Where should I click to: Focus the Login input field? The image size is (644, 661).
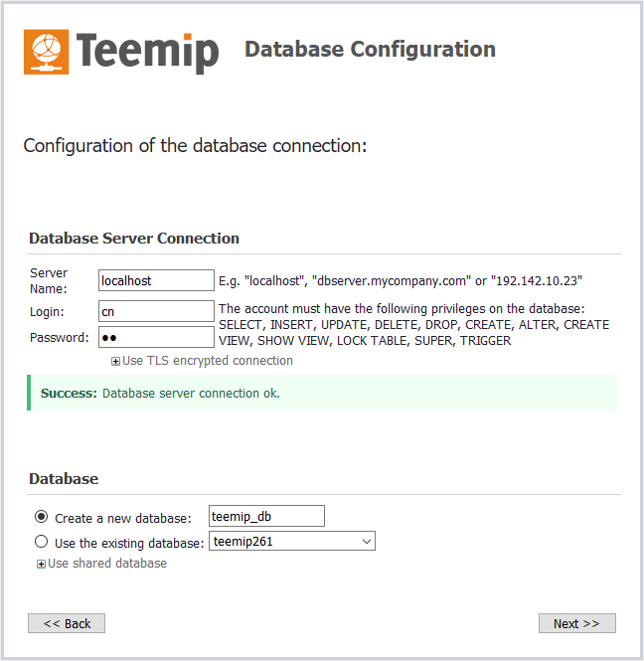click(156, 312)
